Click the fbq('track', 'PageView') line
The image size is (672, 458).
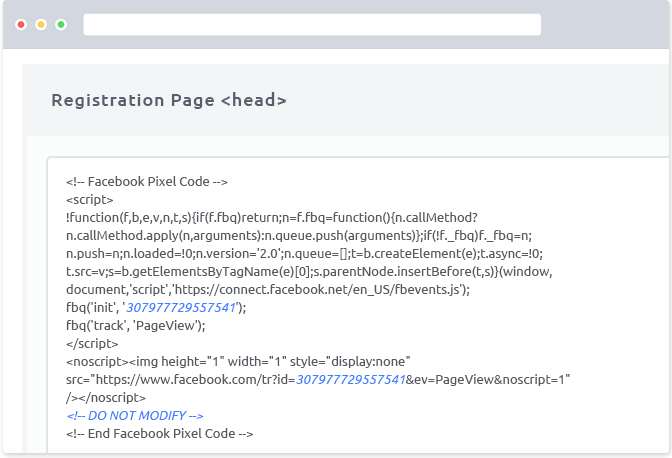point(136,326)
